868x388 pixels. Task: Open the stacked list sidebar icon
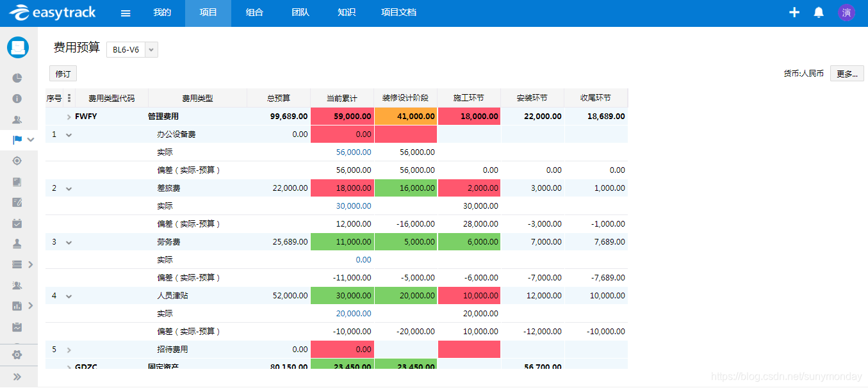point(17,264)
